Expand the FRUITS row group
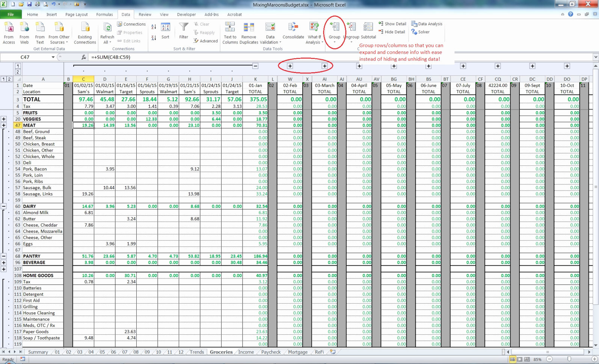Image resolution: width=599 pixels, height=364 pixels. click(4, 119)
